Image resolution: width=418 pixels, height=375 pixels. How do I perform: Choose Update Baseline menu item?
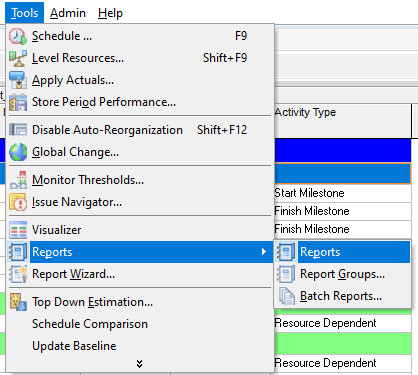point(140,346)
